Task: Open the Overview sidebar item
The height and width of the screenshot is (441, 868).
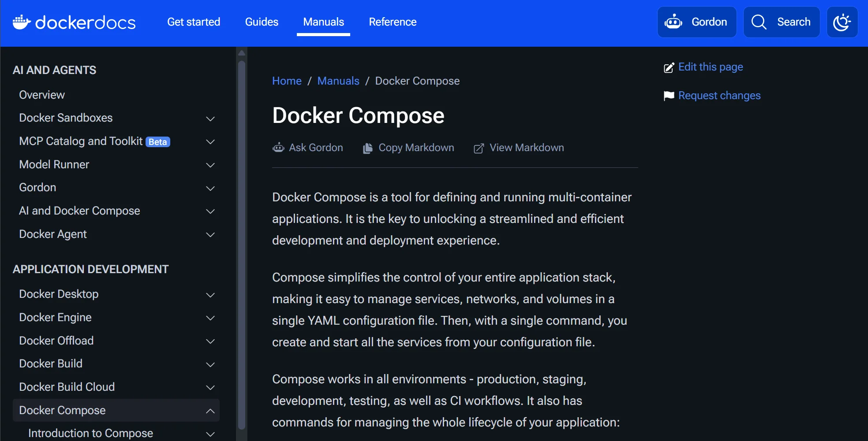Action: 42,95
